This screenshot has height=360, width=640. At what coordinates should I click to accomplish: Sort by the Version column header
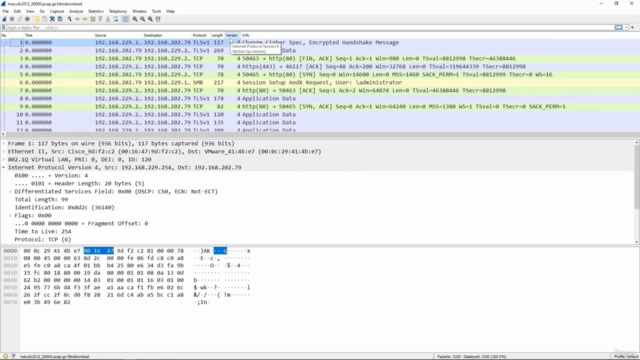[x=232, y=36]
